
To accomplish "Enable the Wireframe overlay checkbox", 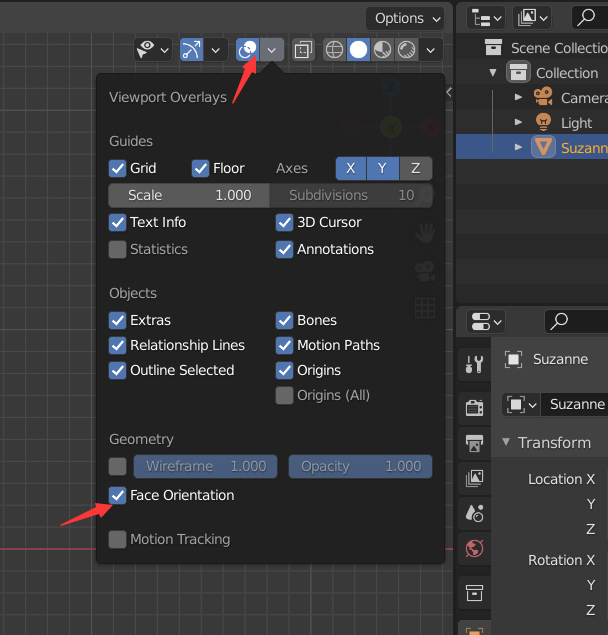I will coord(117,467).
